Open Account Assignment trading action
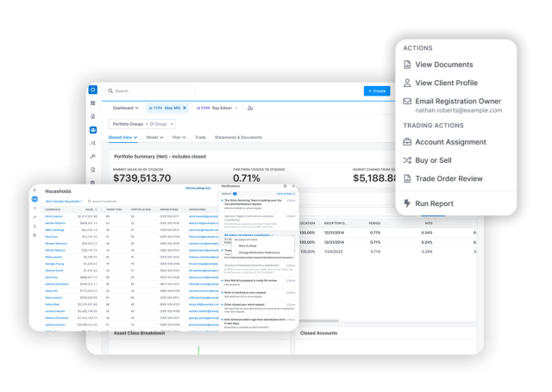The image size is (552, 392). click(445, 142)
